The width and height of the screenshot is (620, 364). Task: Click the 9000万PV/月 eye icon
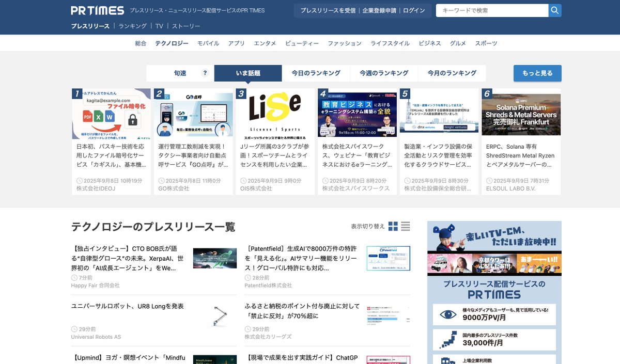click(x=448, y=314)
